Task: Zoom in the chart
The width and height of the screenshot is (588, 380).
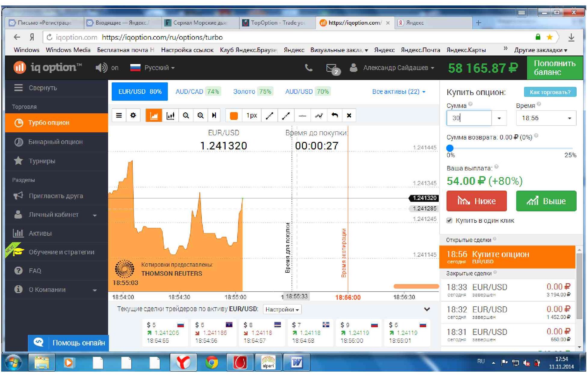Action: [200, 115]
